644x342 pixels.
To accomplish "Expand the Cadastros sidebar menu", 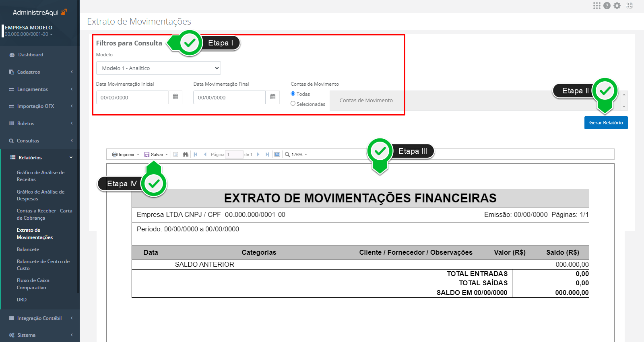I will click(29, 72).
